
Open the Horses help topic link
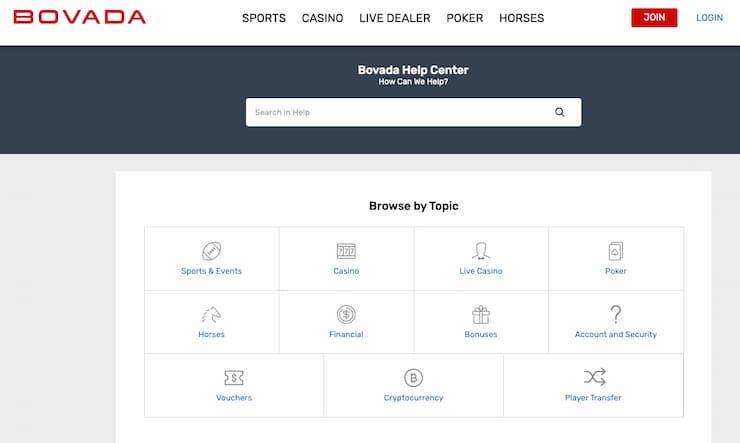(211, 334)
